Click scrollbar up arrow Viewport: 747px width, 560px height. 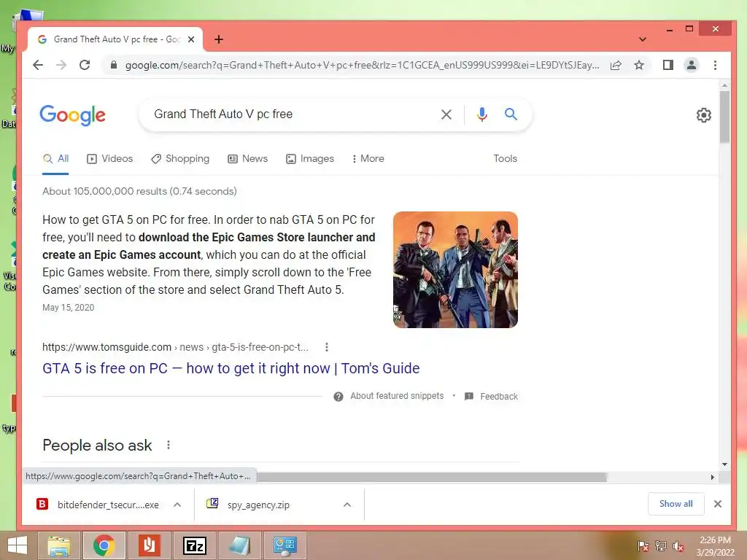click(x=724, y=86)
